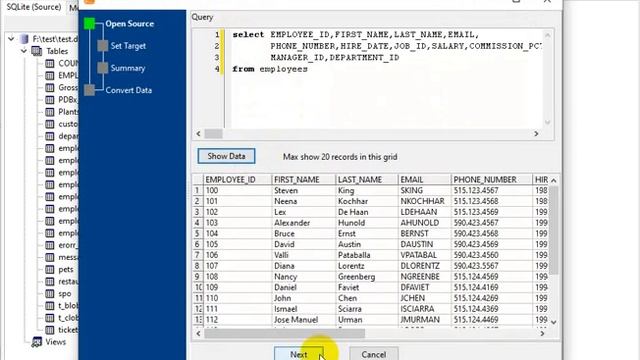Image resolution: width=640 pixels, height=360 pixels.
Task: Click data grid vertical scroll down arrow
Action: pos(553,322)
